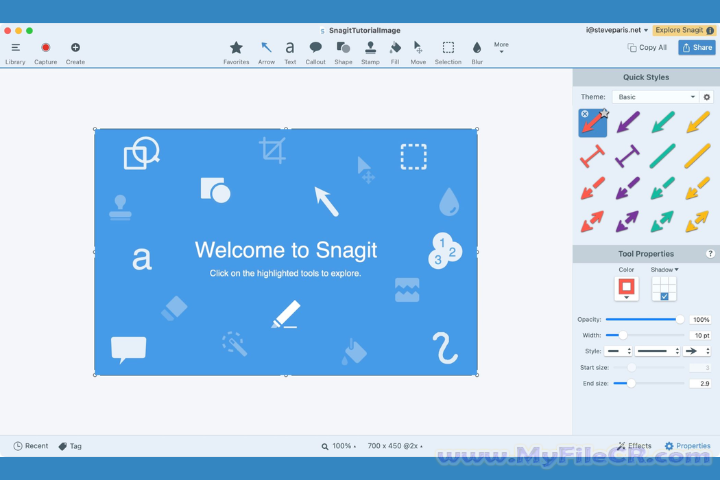
Task: Choose the teal dashed arrow style
Action: pos(663,188)
